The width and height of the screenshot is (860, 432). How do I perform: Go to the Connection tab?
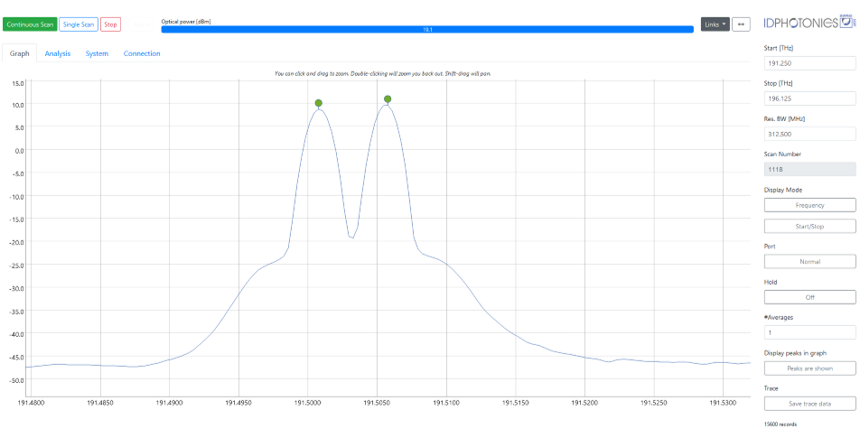coord(142,54)
